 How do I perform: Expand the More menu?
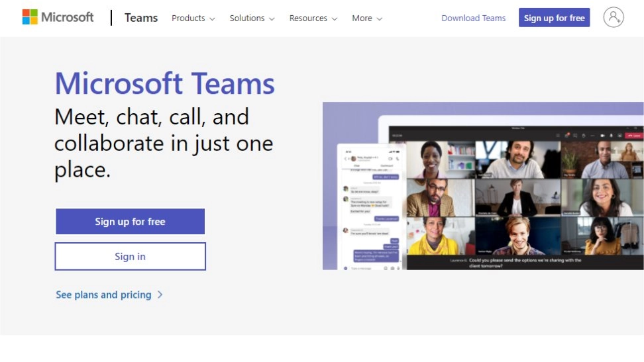[367, 18]
